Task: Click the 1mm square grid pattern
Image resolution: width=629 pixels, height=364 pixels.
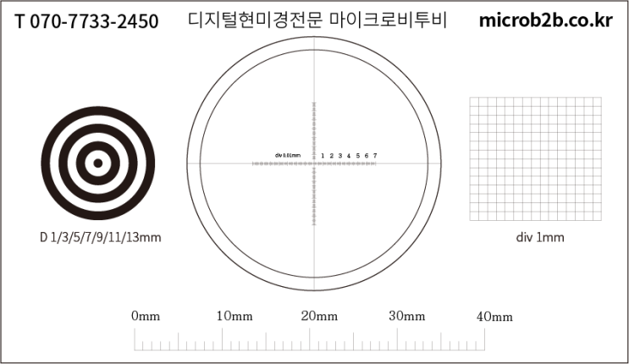Action: [536, 159]
